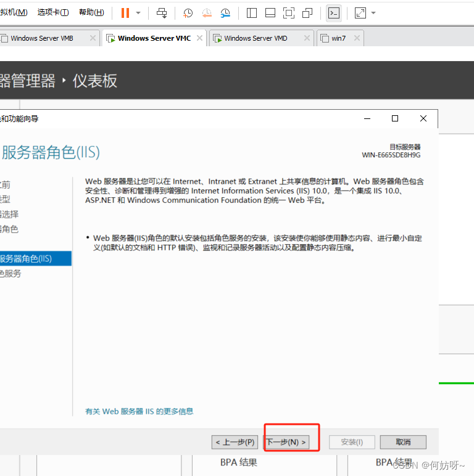Switch to the Windows Server VMD tab
Image resolution: width=474 pixels, height=476 pixels.
tap(255, 38)
